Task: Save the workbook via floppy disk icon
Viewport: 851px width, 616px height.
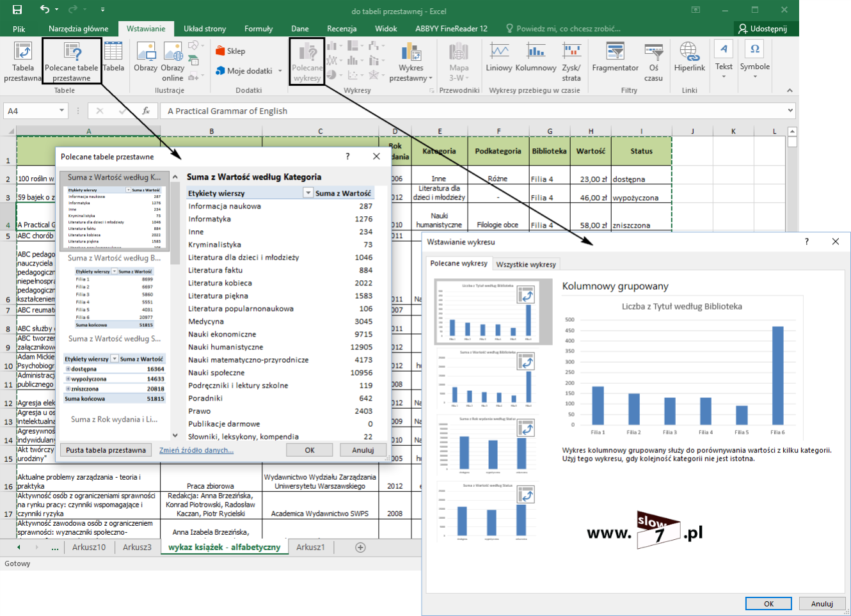Action: click(x=17, y=10)
